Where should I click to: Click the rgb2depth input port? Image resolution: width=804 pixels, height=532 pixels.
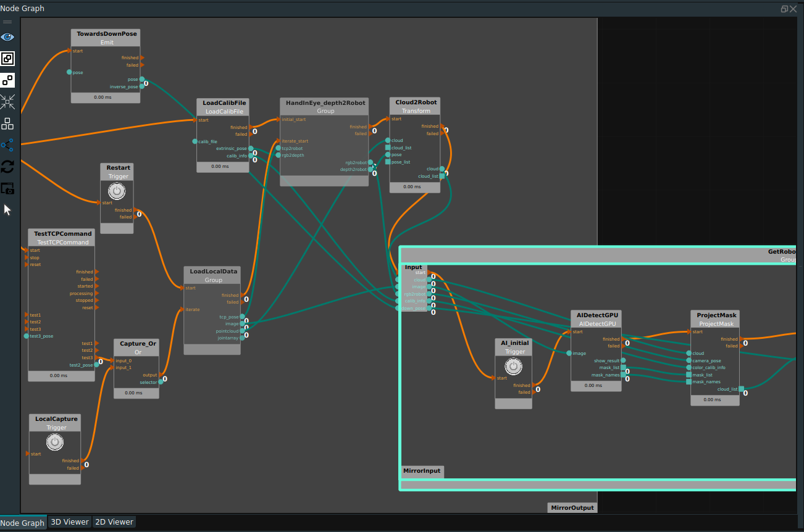278,156
